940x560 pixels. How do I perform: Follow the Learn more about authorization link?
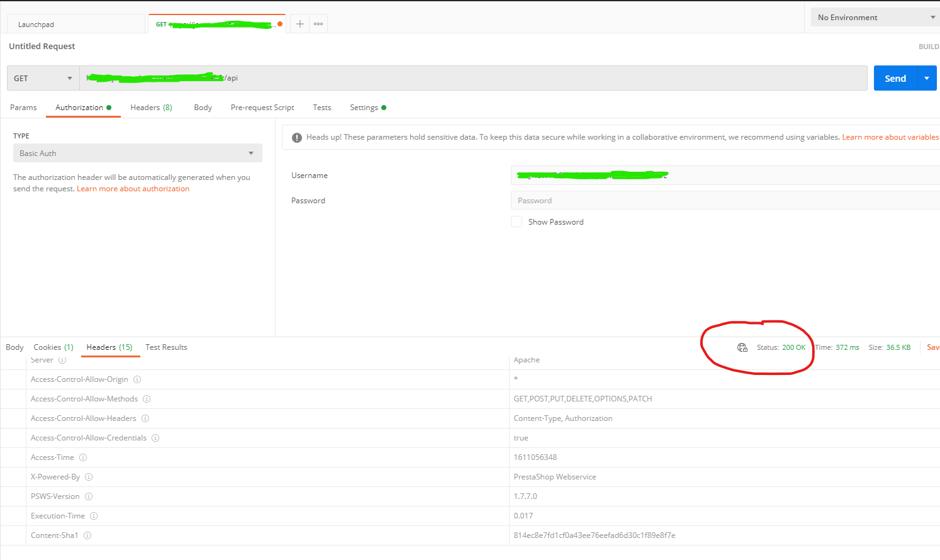133,189
